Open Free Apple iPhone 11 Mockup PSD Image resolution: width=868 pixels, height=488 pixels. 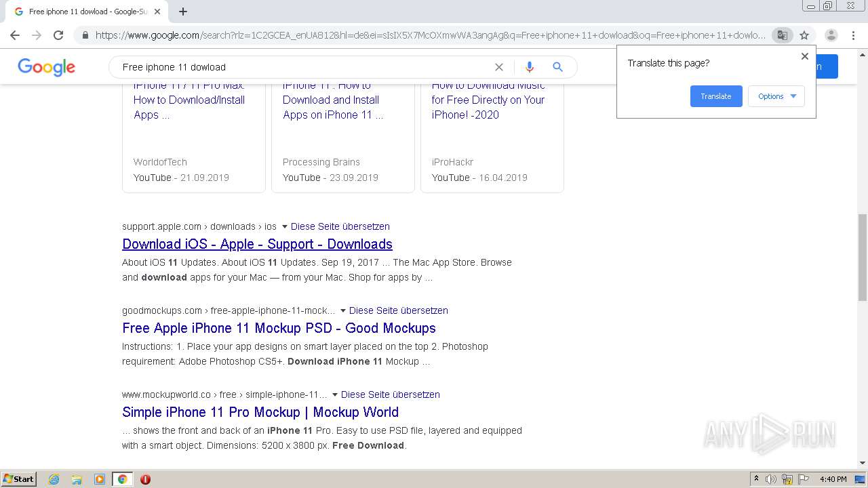tap(279, 328)
